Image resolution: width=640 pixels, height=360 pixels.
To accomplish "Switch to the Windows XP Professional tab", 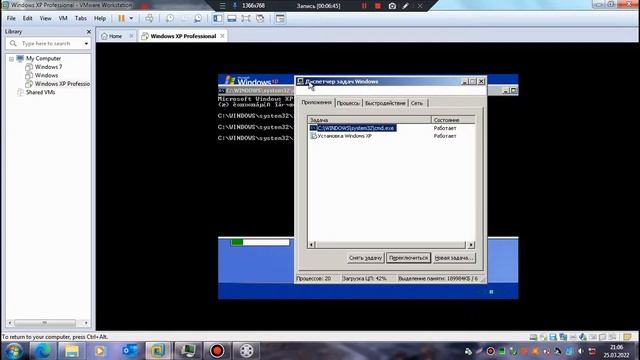I will [x=183, y=36].
